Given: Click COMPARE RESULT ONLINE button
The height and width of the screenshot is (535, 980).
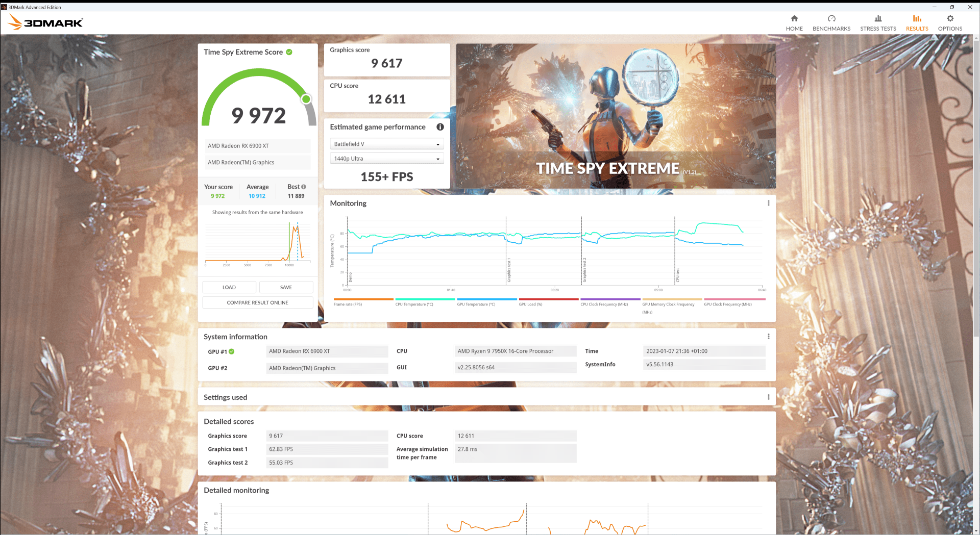Looking at the screenshot, I should click(258, 302).
